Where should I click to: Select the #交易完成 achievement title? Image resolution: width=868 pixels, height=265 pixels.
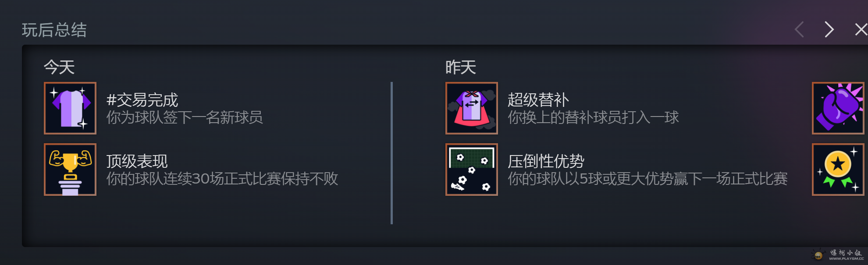coord(142,100)
